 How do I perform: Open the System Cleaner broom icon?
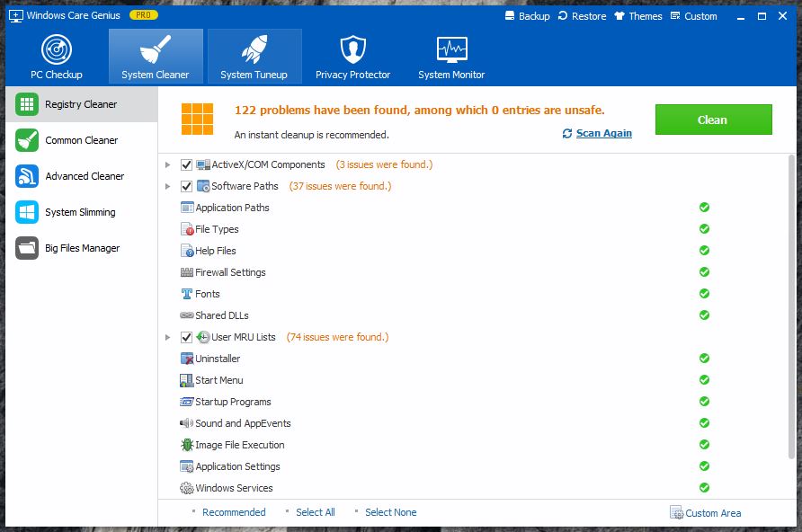pos(155,49)
